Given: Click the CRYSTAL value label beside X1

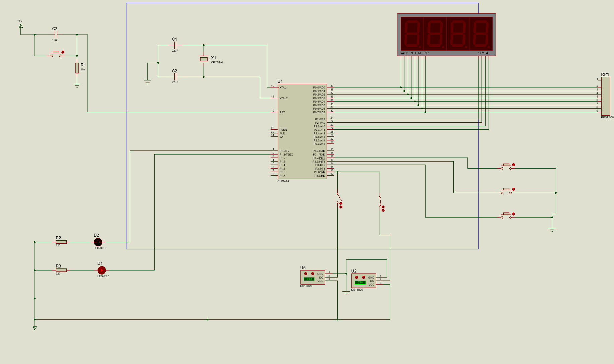Looking at the screenshot, I should tap(217, 62).
